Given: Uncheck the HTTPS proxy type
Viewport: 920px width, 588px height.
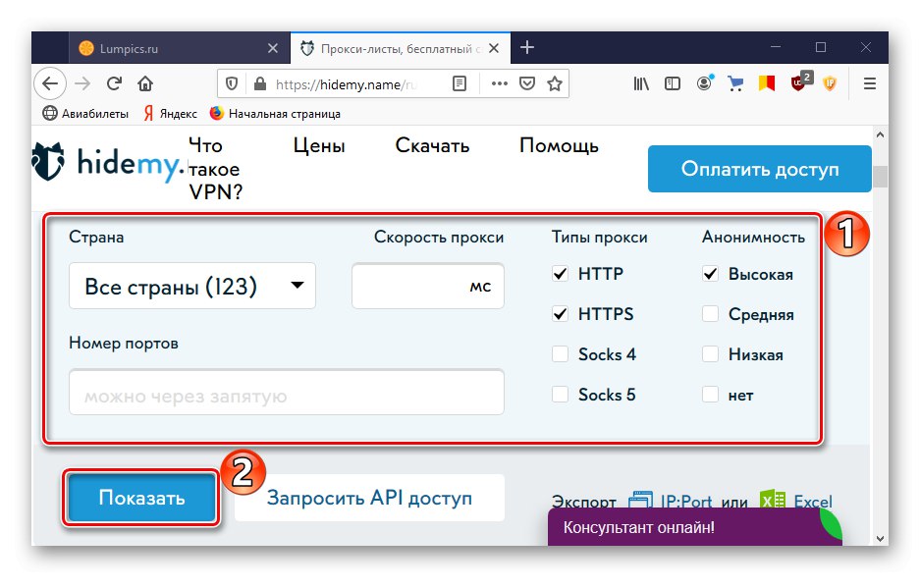Looking at the screenshot, I should coord(561,314).
